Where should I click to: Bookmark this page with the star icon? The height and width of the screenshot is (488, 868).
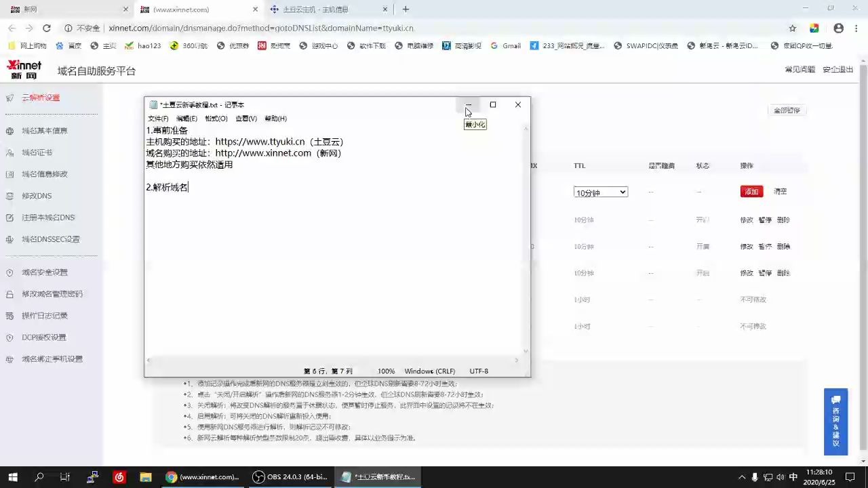click(792, 28)
